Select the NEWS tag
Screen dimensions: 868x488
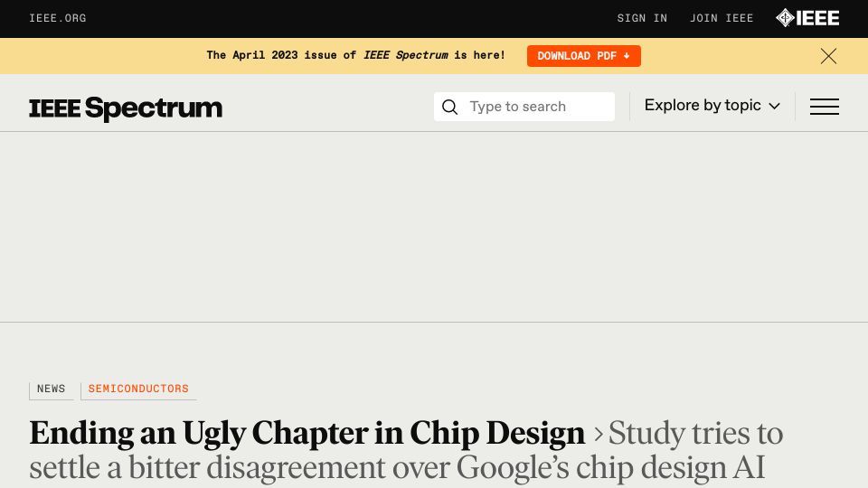(51, 389)
